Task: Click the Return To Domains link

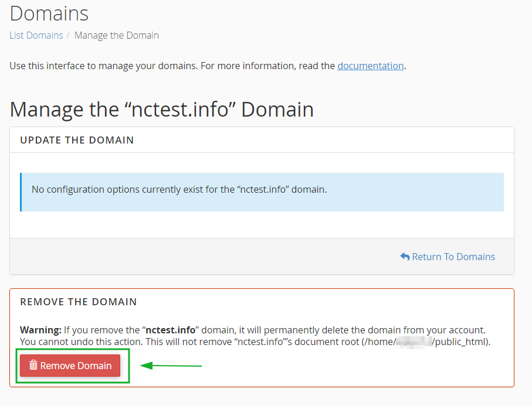Action: pos(448,257)
